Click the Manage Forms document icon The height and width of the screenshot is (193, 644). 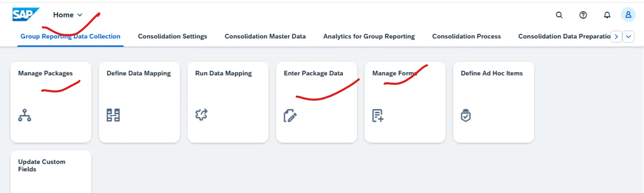378,115
